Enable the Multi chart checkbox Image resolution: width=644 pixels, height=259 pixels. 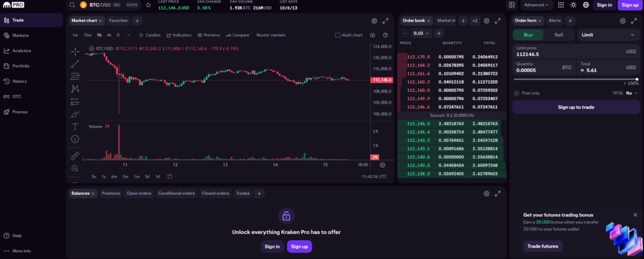click(338, 35)
